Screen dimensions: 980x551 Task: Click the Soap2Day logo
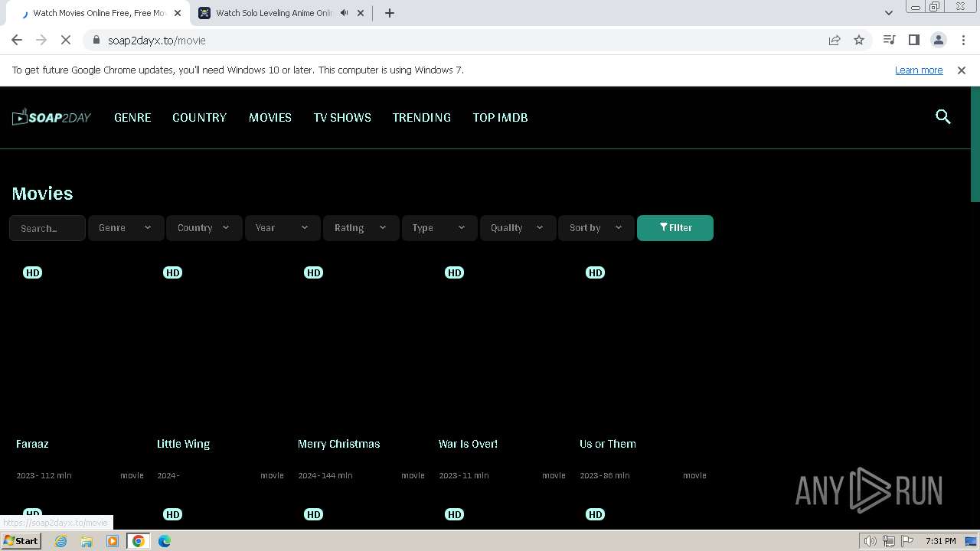tap(51, 117)
